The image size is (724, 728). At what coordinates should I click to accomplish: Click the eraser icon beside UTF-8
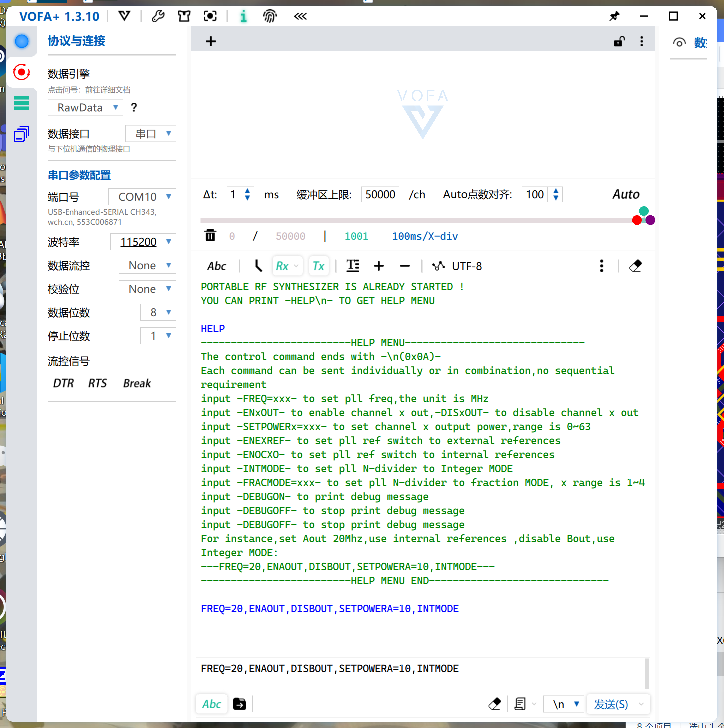pyautogui.click(x=635, y=266)
